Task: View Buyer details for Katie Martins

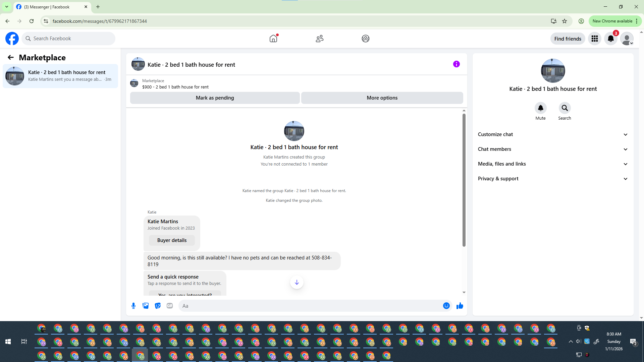Action: point(172,240)
